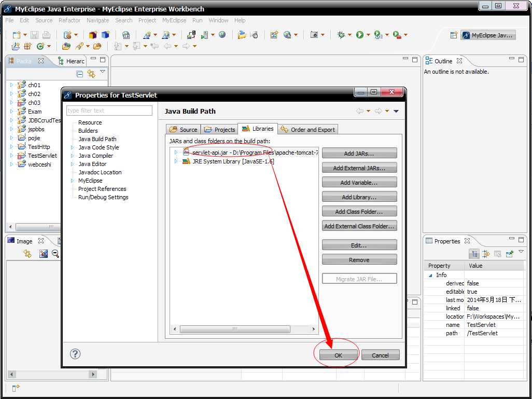Click the Add JARs... button
Image resolution: width=532 pixels, height=399 pixels.
[359, 153]
